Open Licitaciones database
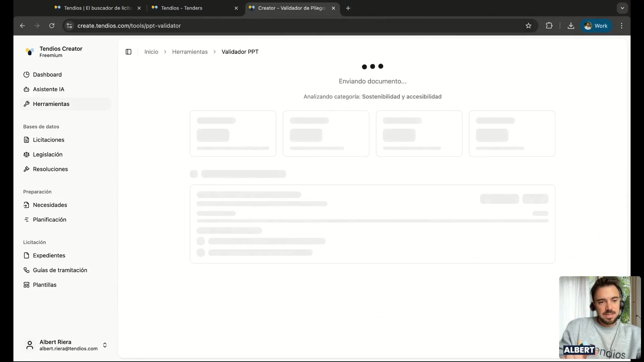This screenshot has width=644, height=362. click(x=48, y=140)
